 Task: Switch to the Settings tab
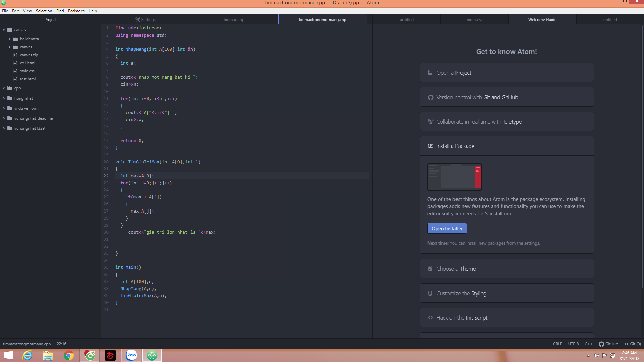(x=145, y=20)
